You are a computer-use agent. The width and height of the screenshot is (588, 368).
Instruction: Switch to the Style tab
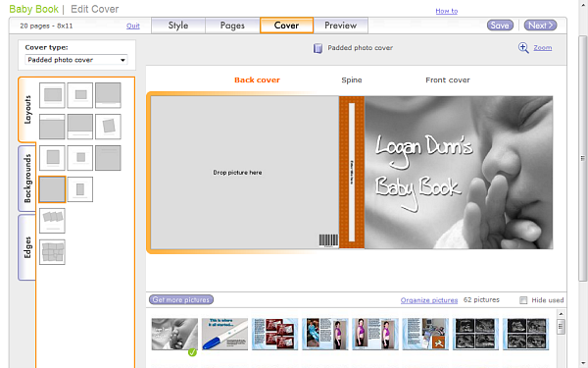(178, 26)
